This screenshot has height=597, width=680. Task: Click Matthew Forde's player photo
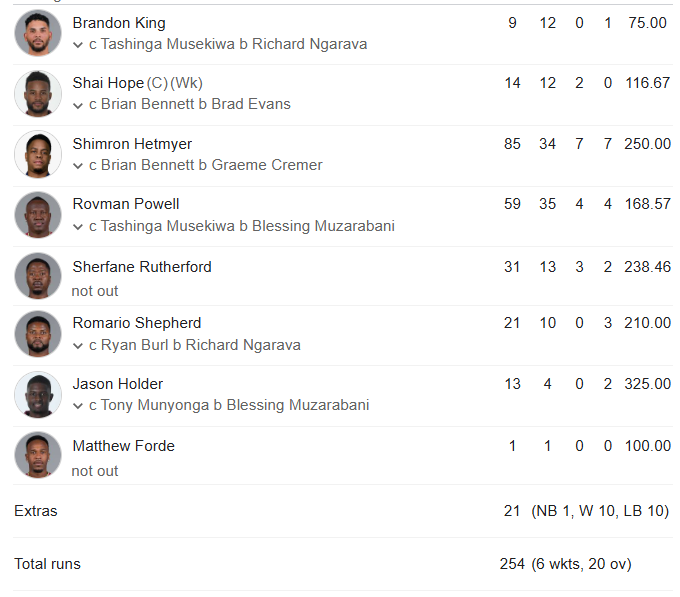[38, 455]
